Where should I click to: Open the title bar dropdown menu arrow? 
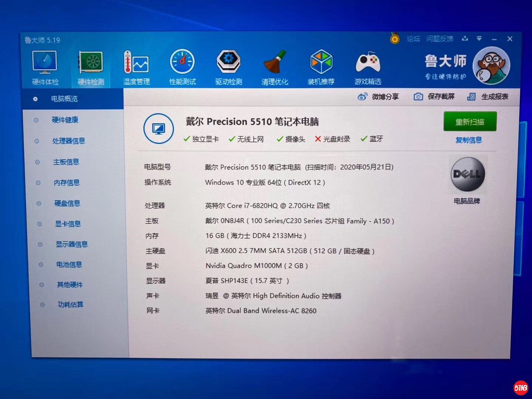pos(479,38)
